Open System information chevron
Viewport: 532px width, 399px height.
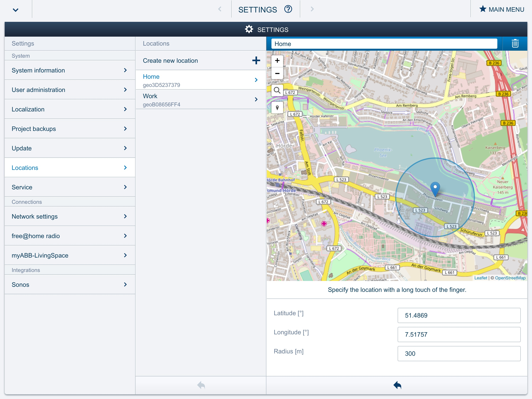(x=125, y=70)
